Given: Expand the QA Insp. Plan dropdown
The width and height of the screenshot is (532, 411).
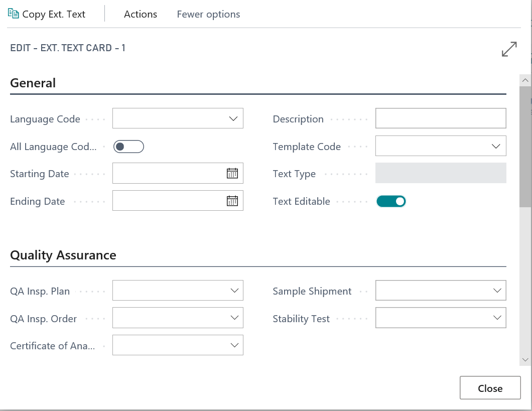Looking at the screenshot, I should (178, 290).
